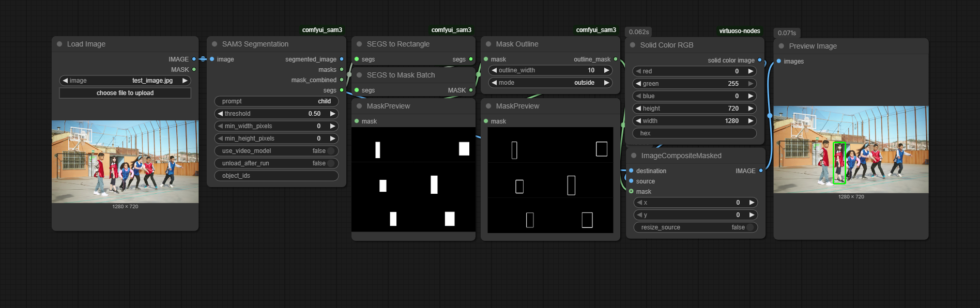The height and width of the screenshot is (308, 980).
Task: Click the Load Image photo thumbnail
Action: click(x=125, y=162)
